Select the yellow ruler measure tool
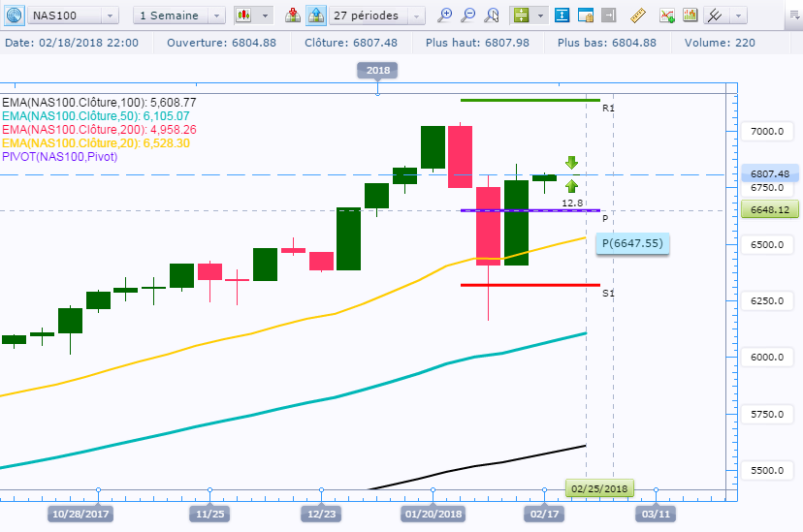 (637, 16)
